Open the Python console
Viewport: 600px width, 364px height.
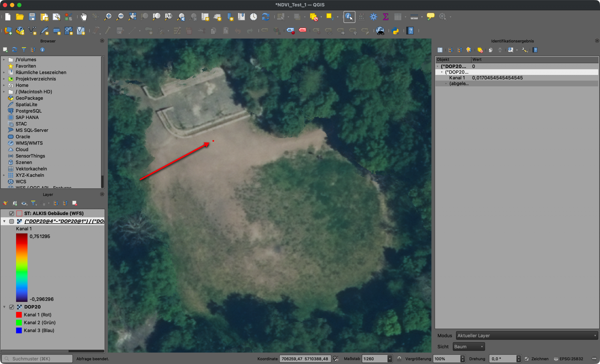tap(395, 31)
